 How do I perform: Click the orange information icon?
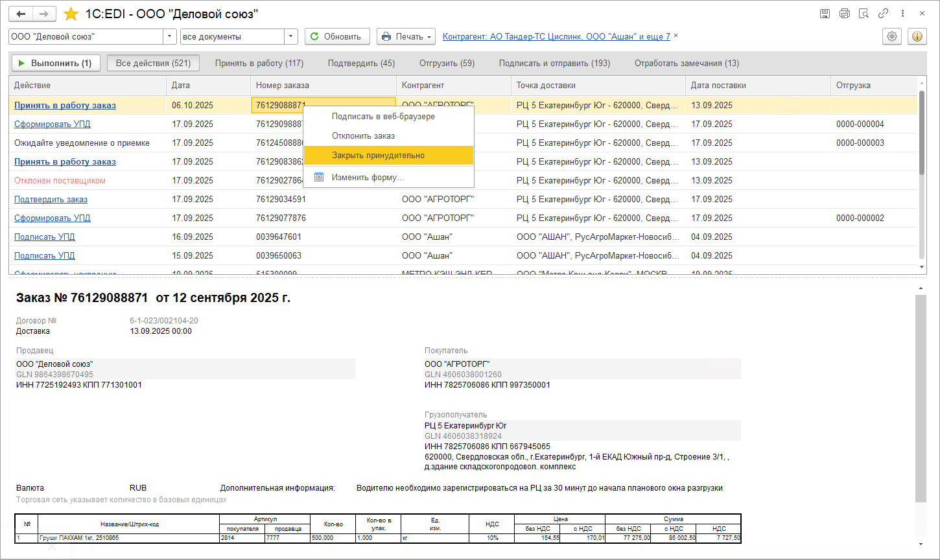point(917,37)
